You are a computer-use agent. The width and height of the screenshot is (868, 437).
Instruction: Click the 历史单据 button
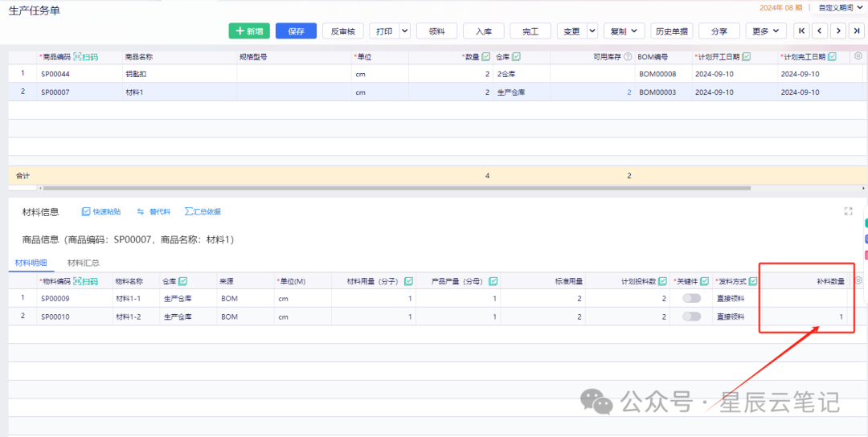[x=671, y=31]
